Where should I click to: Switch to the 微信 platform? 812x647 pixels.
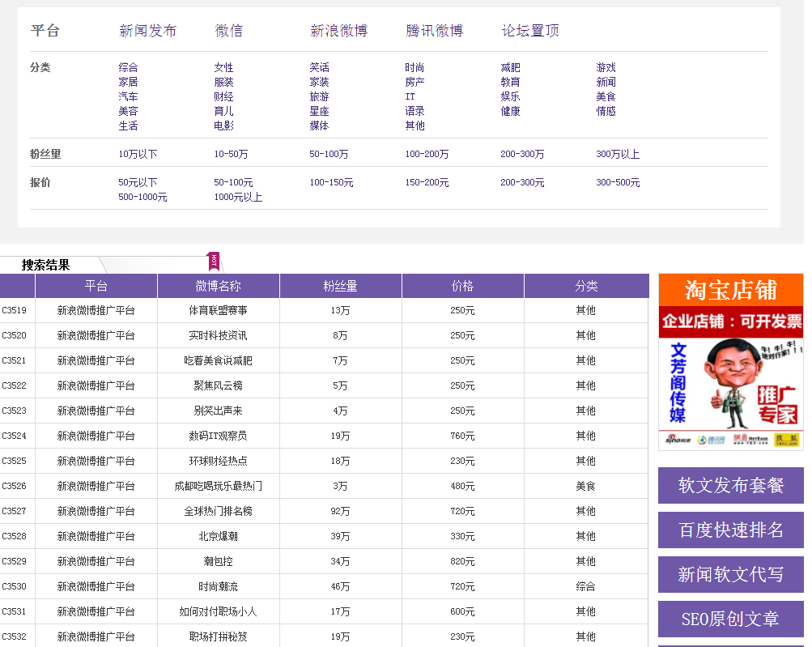tap(228, 31)
